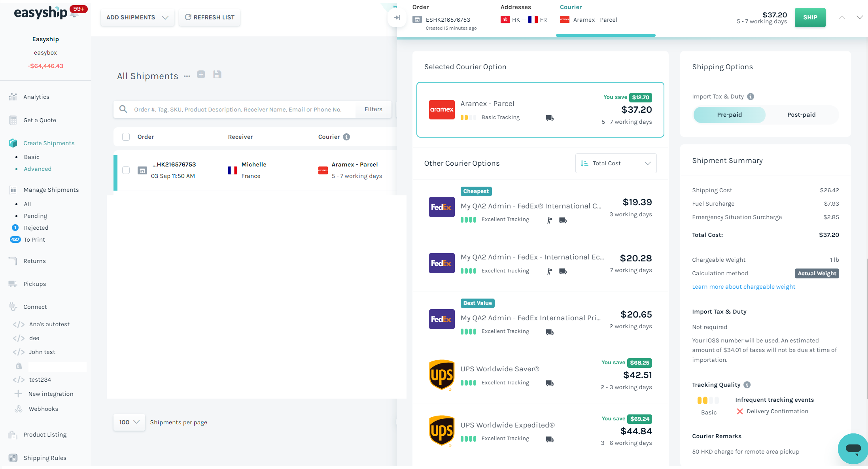Click the Shipping Rules icon

[13, 458]
